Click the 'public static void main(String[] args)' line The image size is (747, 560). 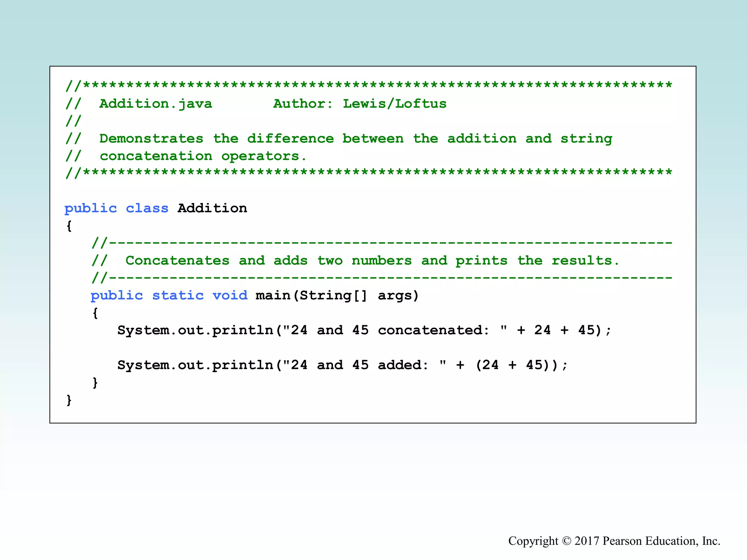pyautogui.click(x=255, y=296)
